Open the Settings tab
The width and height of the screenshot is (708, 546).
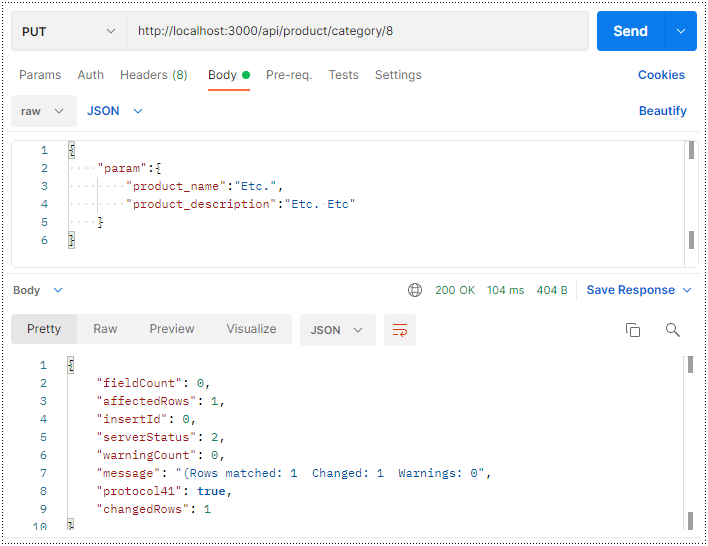(398, 75)
